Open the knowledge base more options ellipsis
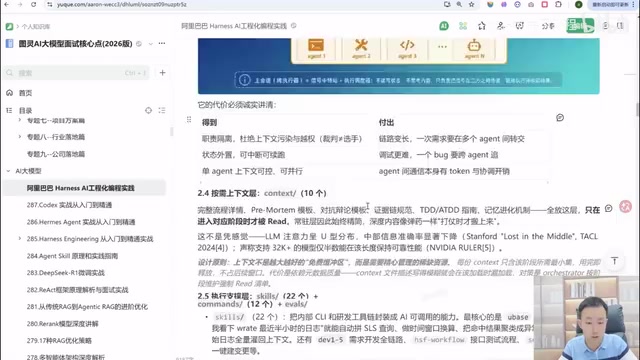The height and width of the screenshot is (360, 640). click(x=162, y=43)
